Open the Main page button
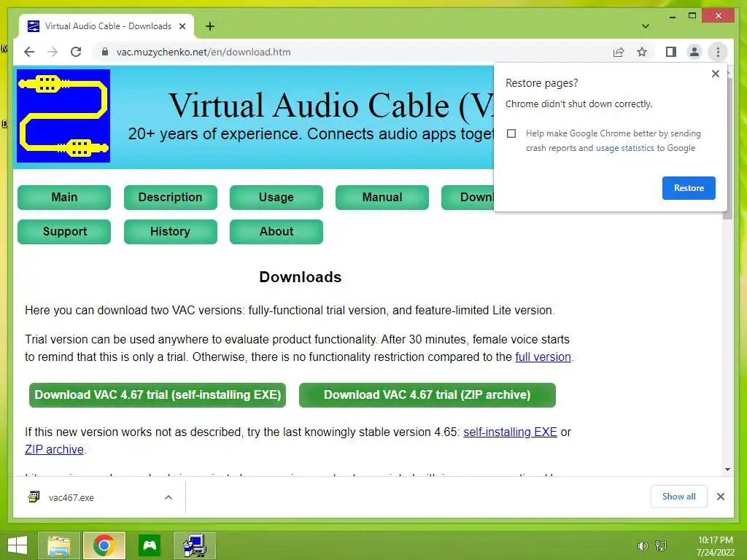Image resolution: width=747 pixels, height=560 pixels. click(x=64, y=197)
